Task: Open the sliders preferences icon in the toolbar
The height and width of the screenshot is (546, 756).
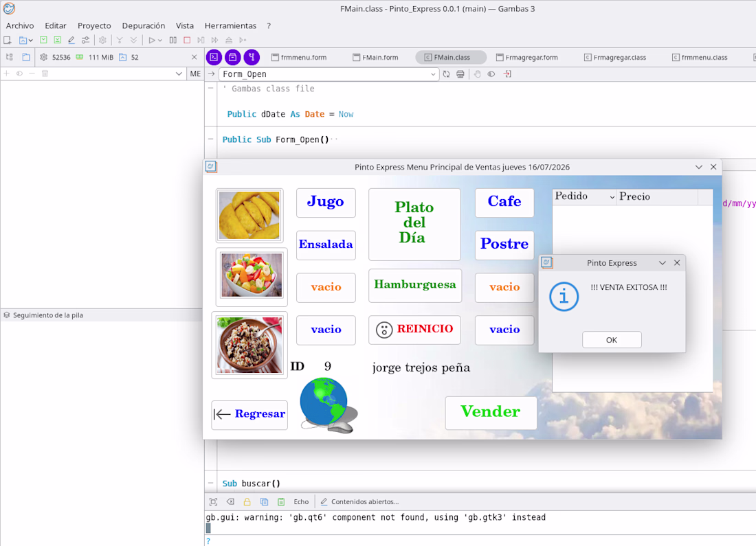Action: click(85, 40)
